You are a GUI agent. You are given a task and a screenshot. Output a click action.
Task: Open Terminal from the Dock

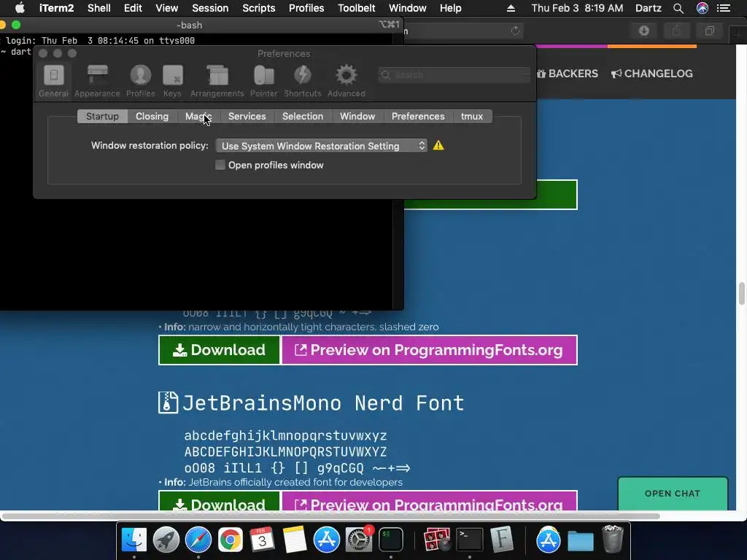click(469, 540)
